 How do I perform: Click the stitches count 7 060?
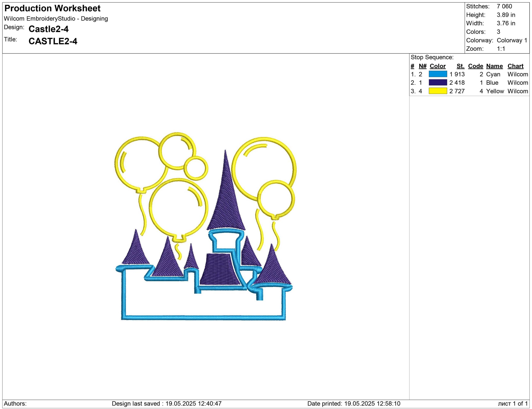click(x=504, y=6)
